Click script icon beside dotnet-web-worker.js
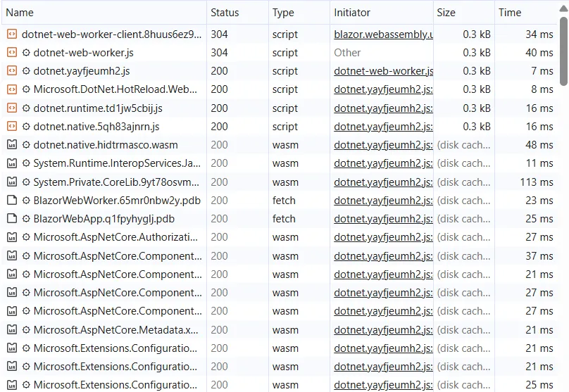The height and width of the screenshot is (392, 569). 12,53
